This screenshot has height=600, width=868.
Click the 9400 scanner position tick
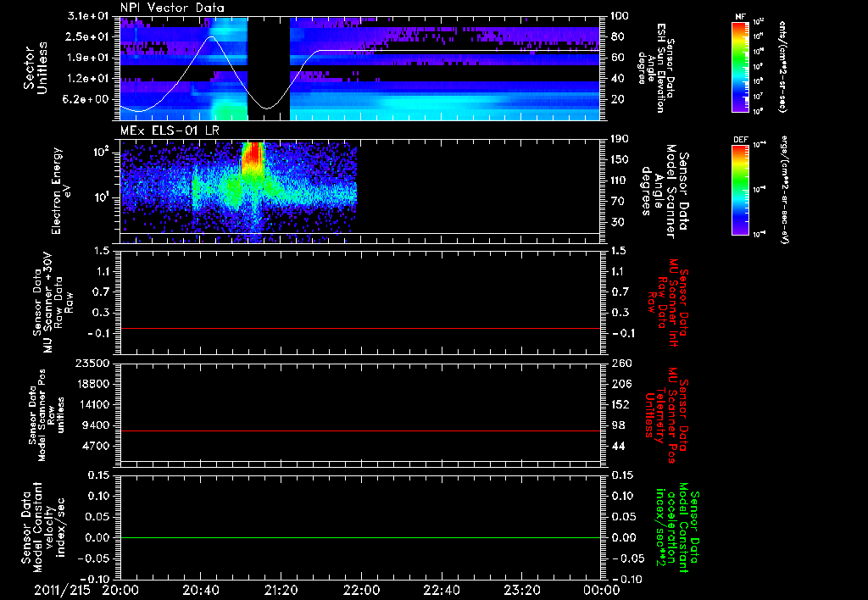(97, 425)
